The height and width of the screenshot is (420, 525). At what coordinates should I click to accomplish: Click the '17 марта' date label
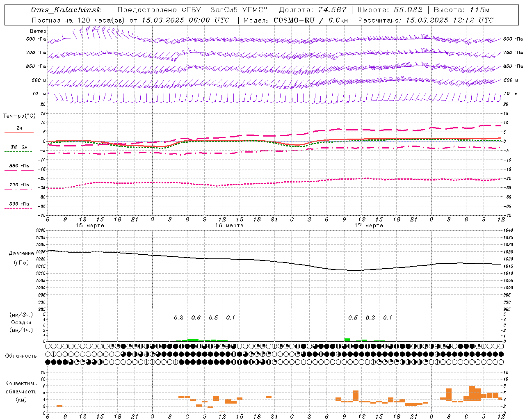pyautogui.click(x=369, y=226)
